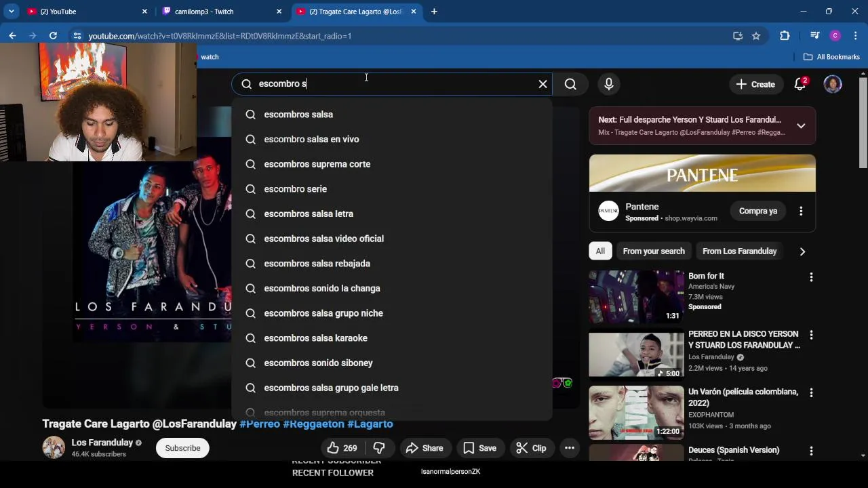Choose suggestion "escombros salsa grupo niche"
Image resolution: width=868 pixels, height=488 pixels.
point(392,313)
